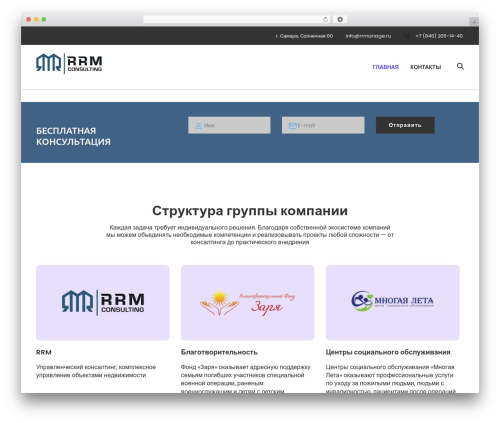Click the Благотворительность card title
The image size is (500, 423).
pos(219,352)
